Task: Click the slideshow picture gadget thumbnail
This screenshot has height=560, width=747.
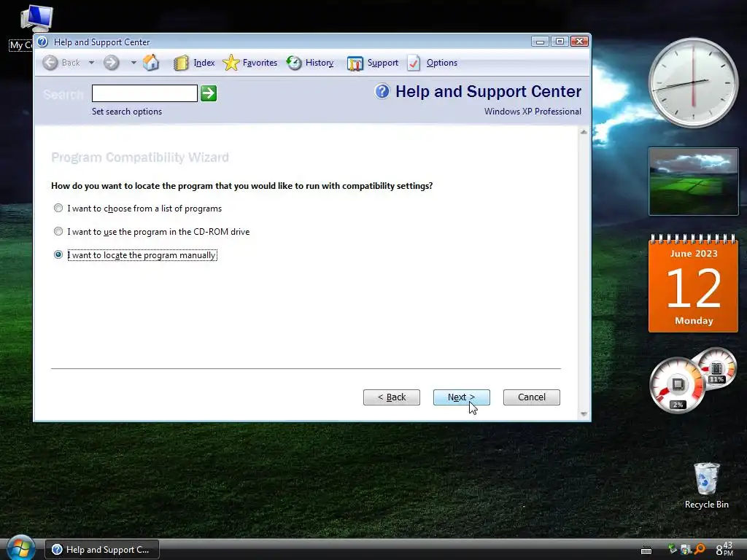Action: click(x=693, y=182)
